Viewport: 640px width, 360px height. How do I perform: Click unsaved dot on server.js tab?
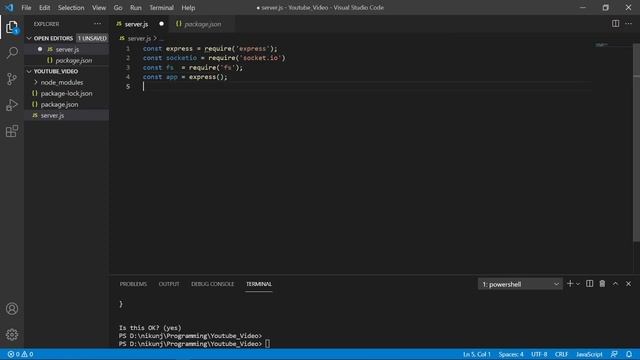click(x=162, y=24)
